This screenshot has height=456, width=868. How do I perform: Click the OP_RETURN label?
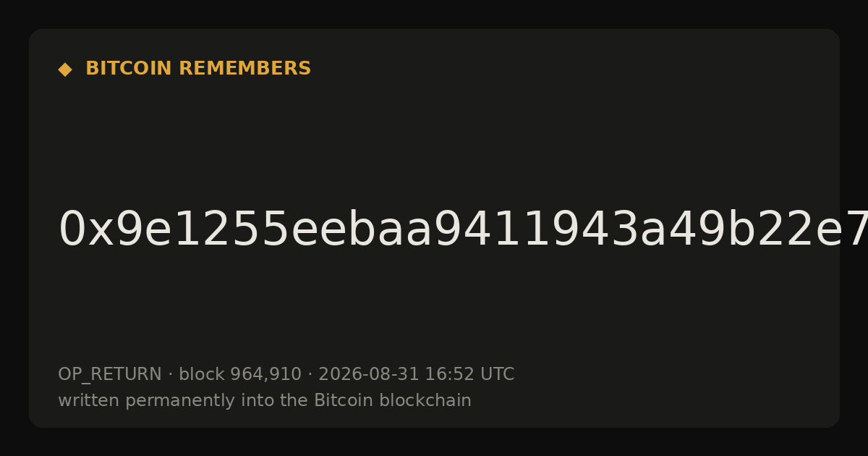pos(110,375)
